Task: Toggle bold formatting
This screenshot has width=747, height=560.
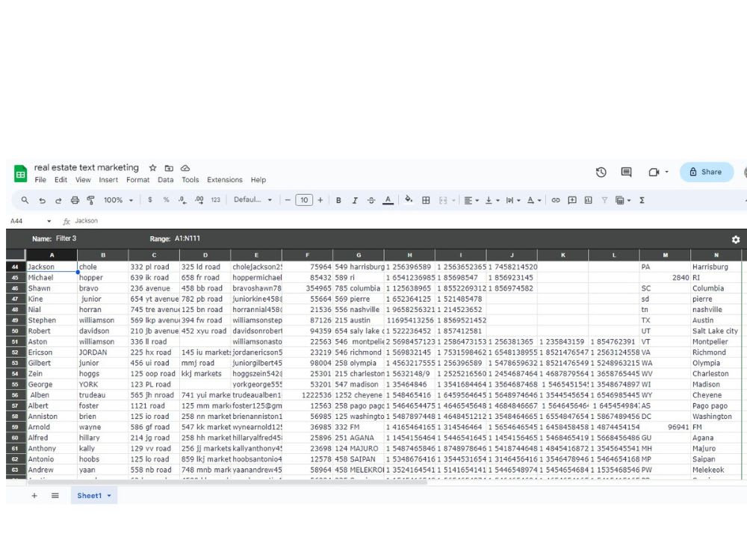Action: pyautogui.click(x=338, y=200)
